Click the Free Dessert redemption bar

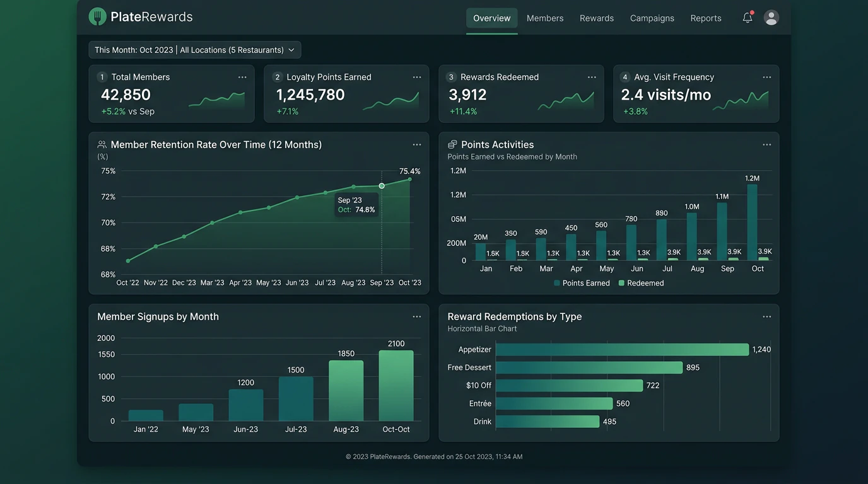[590, 367]
